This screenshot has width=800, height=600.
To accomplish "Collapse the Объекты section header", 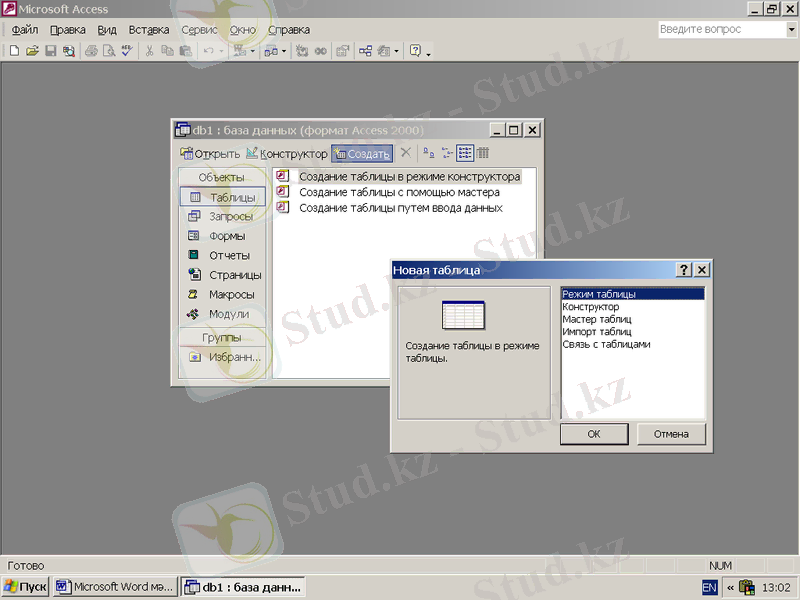I will (221, 178).
